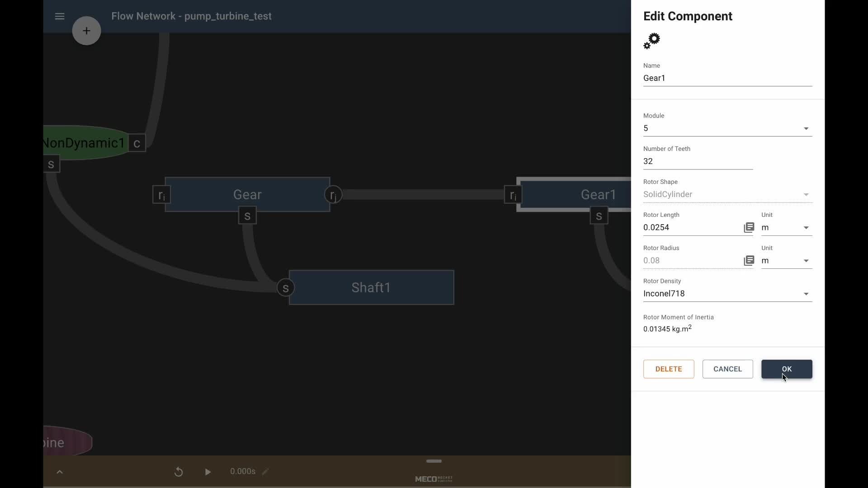Click the gear component icon
This screenshot has width=868, height=488.
click(x=652, y=41)
